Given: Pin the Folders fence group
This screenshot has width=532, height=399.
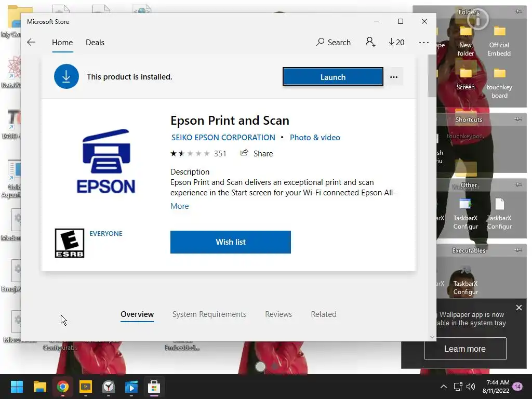Looking at the screenshot, I should (x=518, y=11).
